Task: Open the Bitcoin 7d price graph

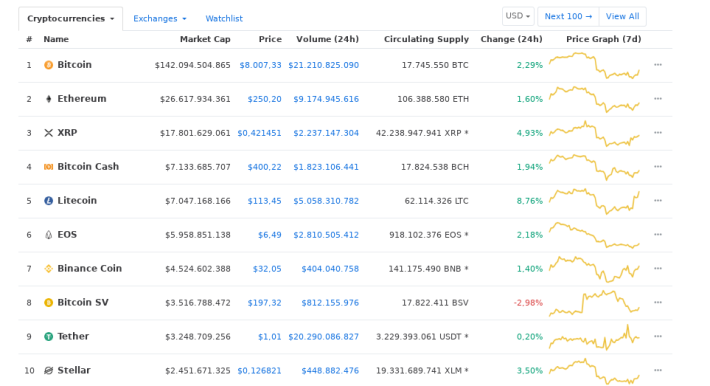Action: [594, 66]
